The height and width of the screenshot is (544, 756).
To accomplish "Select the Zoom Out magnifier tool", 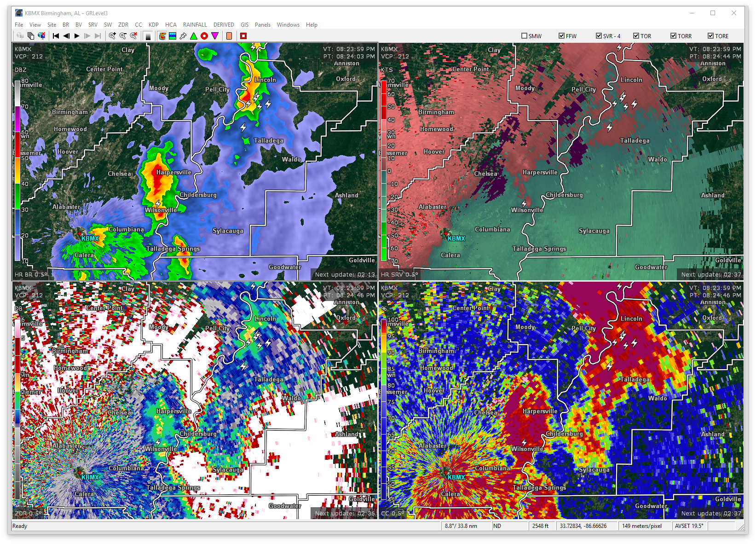I will pos(122,36).
